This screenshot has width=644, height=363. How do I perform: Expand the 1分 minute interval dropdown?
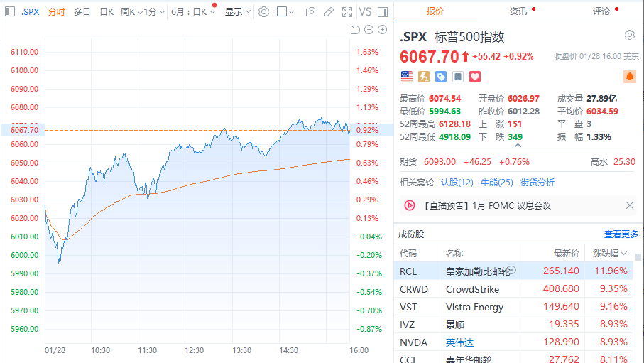tap(153, 12)
